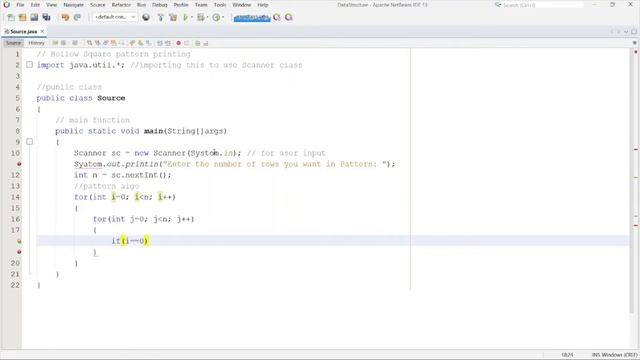This screenshot has height=360, width=640.
Task: Toggle Bookmark on current line
Action: tap(148, 43)
